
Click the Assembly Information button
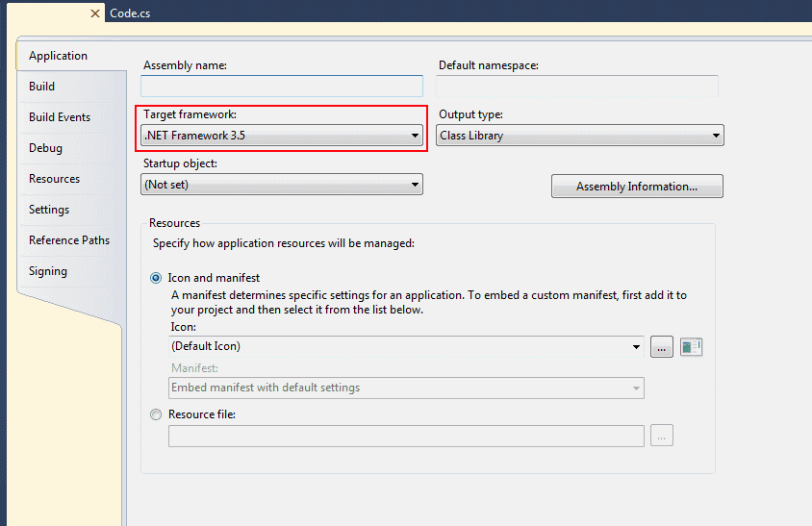[x=636, y=187]
